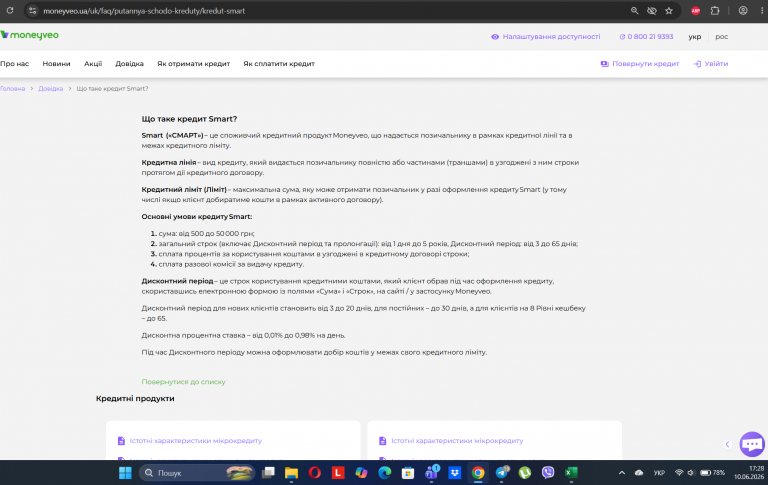Open right card Істотні характеристики мікрокредиту link
Image resolution: width=768 pixels, height=485 pixels.
pos(457,441)
